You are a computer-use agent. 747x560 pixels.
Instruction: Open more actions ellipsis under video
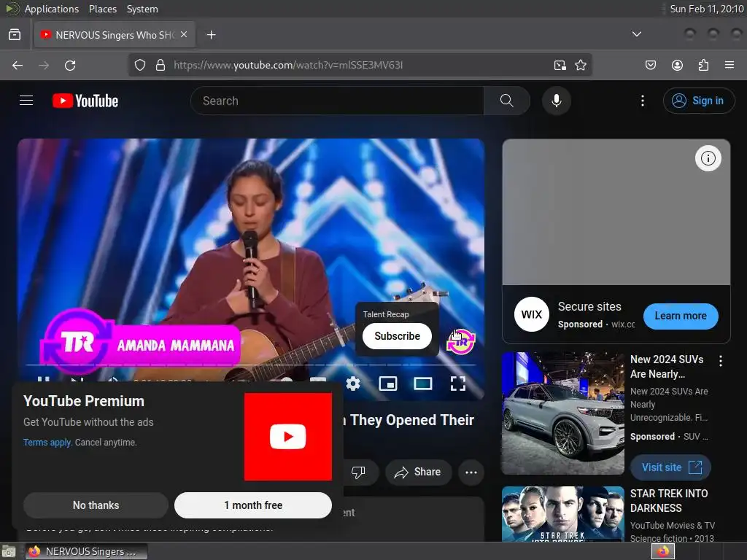[471, 472]
